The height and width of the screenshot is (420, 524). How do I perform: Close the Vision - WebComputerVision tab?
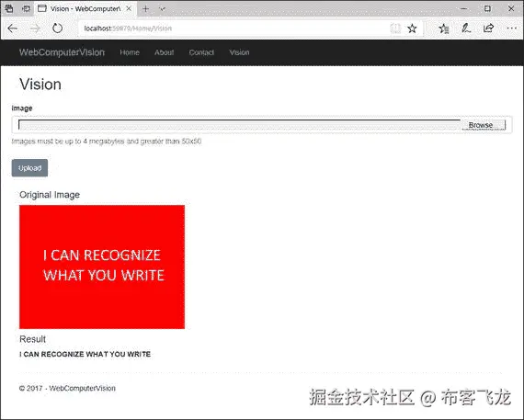point(129,8)
